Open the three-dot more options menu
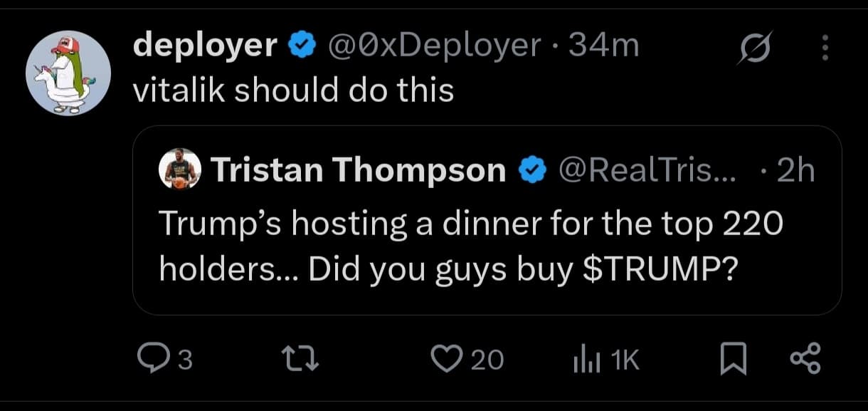 [825, 48]
